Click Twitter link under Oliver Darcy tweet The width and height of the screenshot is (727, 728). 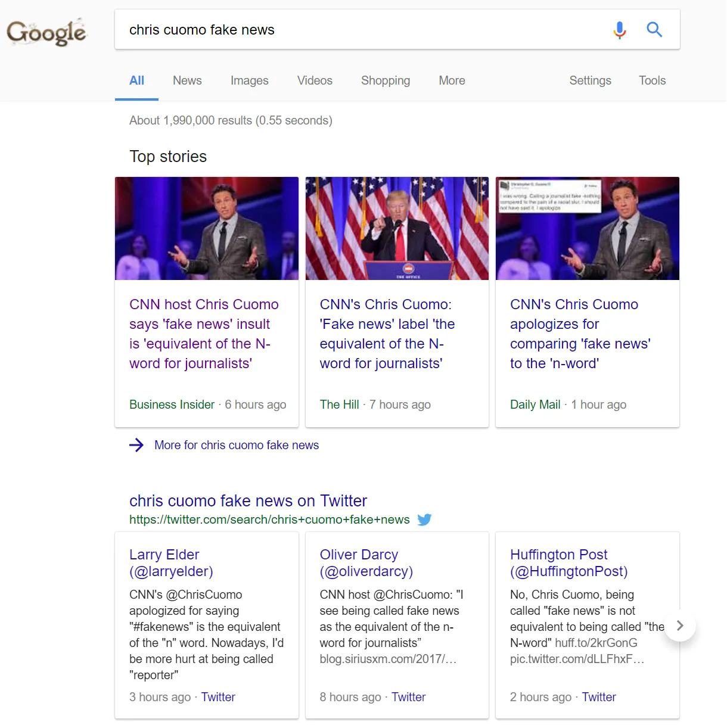(408, 697)
